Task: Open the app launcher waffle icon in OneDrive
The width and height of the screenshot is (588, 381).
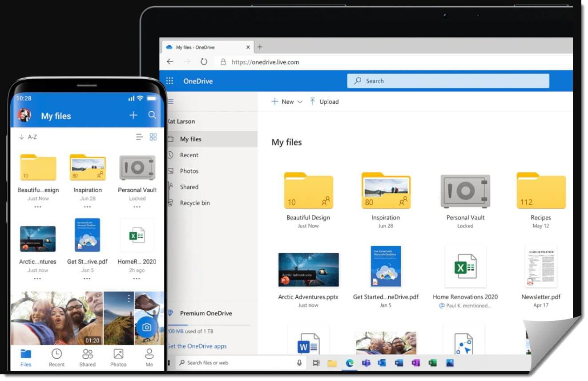Action: point(169,81)
